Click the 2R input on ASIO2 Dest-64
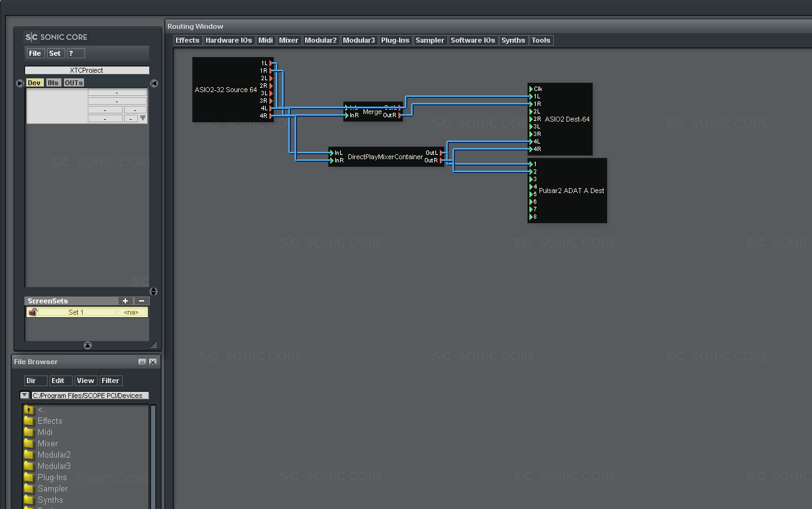The width and height of the screenshot is (812, 509). click(531, 119)
